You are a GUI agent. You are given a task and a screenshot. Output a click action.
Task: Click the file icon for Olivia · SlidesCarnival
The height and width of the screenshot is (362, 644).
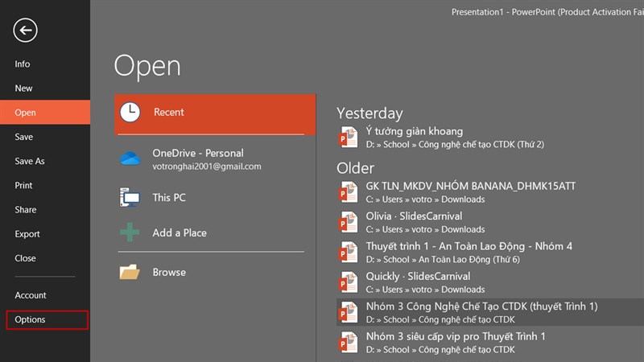coord(348,222)
